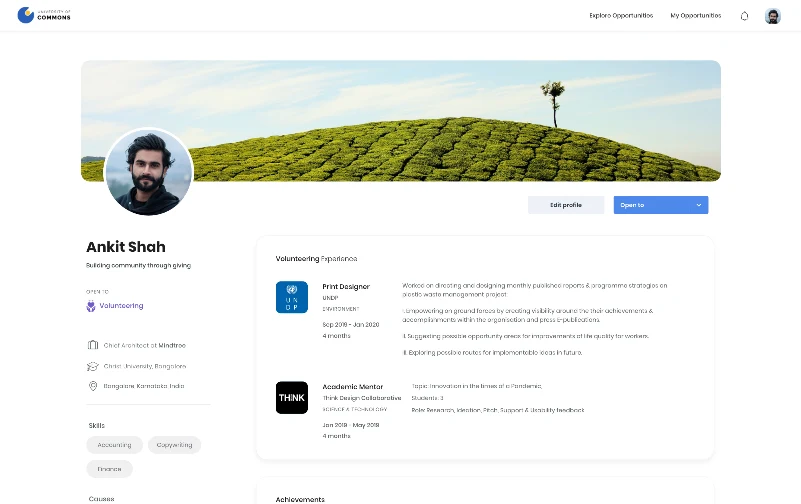Click the Ankit Shah name heading
The height and width of the screenshot is (504, 801).
[126, 247]
